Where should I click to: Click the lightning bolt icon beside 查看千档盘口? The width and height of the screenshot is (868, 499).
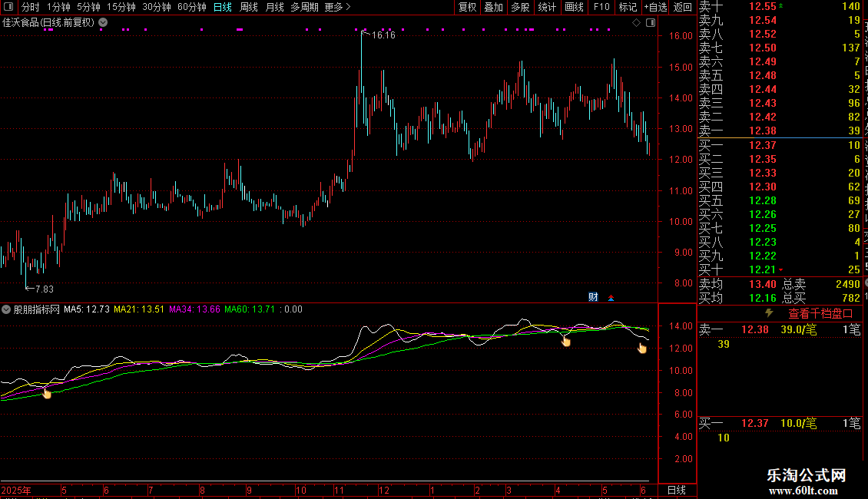769,313
